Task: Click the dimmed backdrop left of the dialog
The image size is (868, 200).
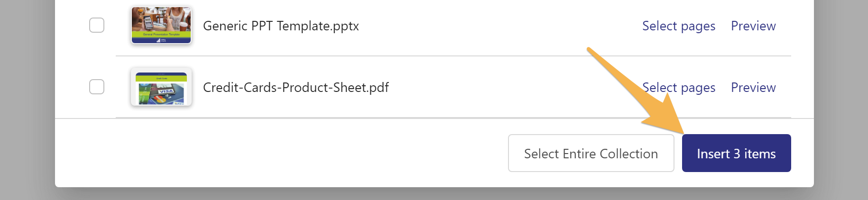Action: 27,95
